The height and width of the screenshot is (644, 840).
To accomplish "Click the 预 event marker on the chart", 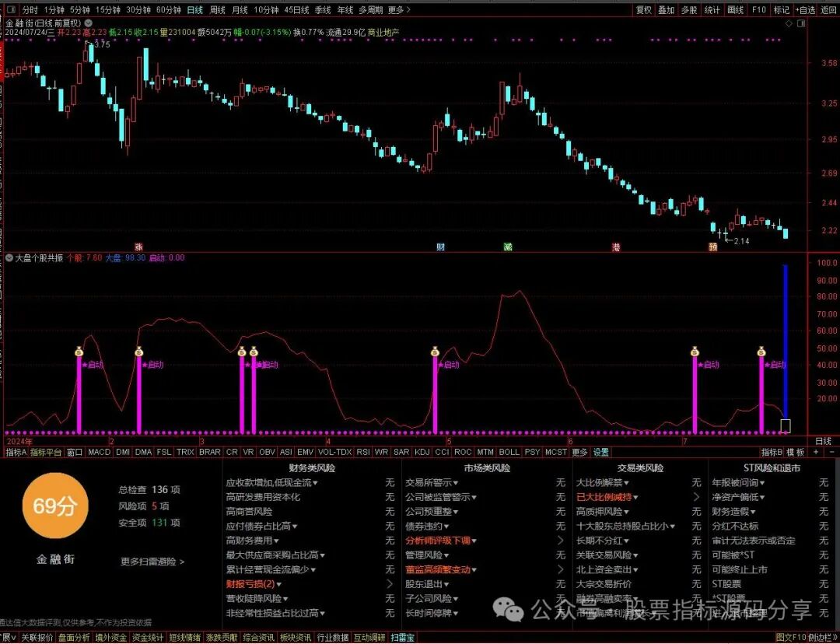I will click(x=712, y=247).
